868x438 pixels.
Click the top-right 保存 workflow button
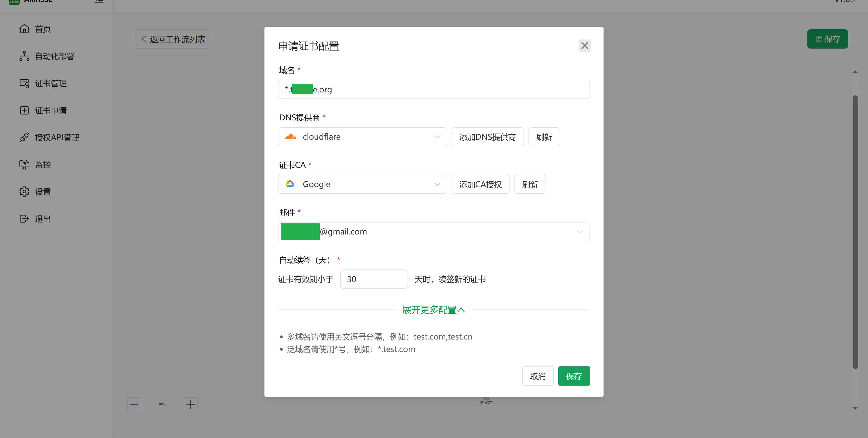pyautogui.click(x=828, y=39)
